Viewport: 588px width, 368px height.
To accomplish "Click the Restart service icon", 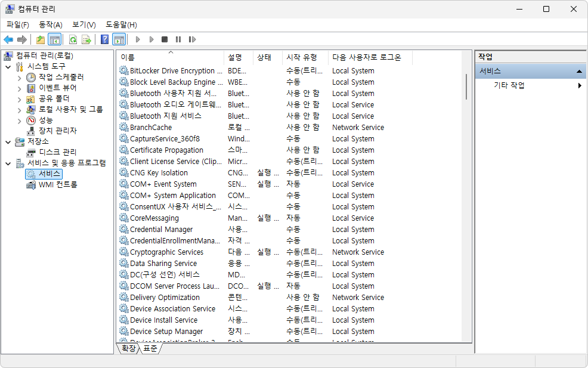I will pyautogui.click(x=192, y=39).
